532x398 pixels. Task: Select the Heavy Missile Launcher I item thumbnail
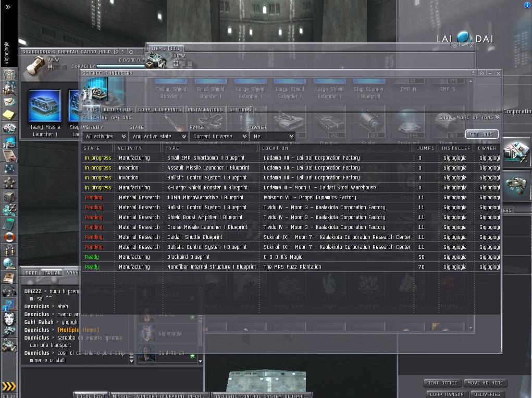point(45,105)
